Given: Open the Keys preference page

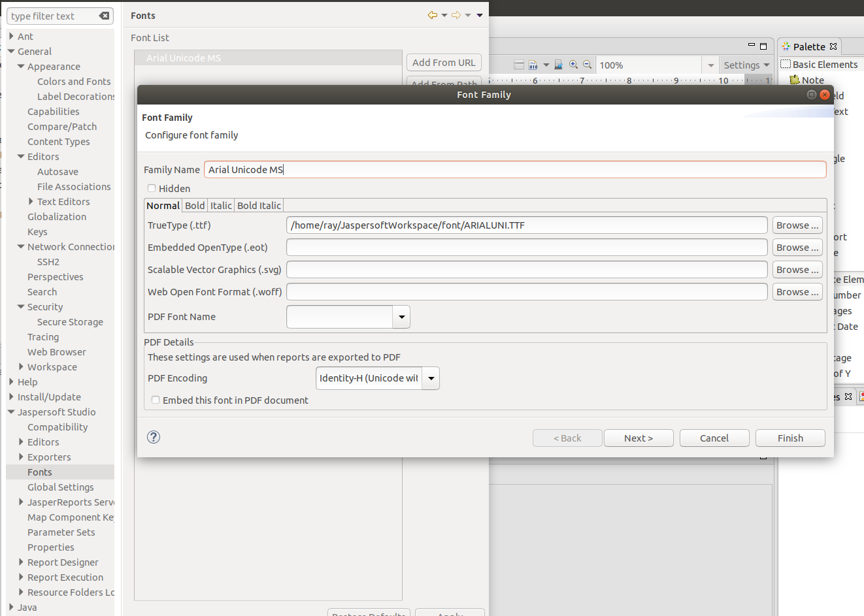Looking at the screenshot, I should click(37, 231).
